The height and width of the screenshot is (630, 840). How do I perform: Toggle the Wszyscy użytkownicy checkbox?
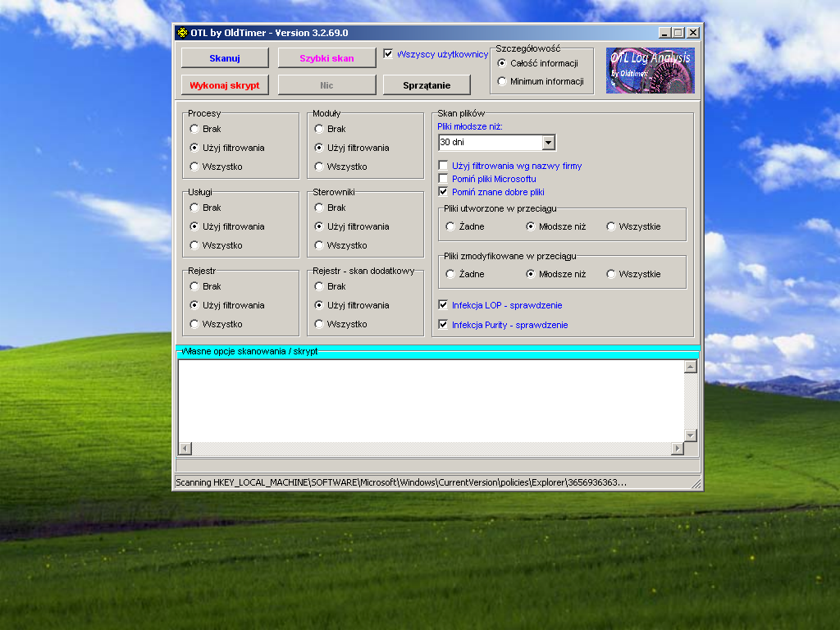point(388,54)
